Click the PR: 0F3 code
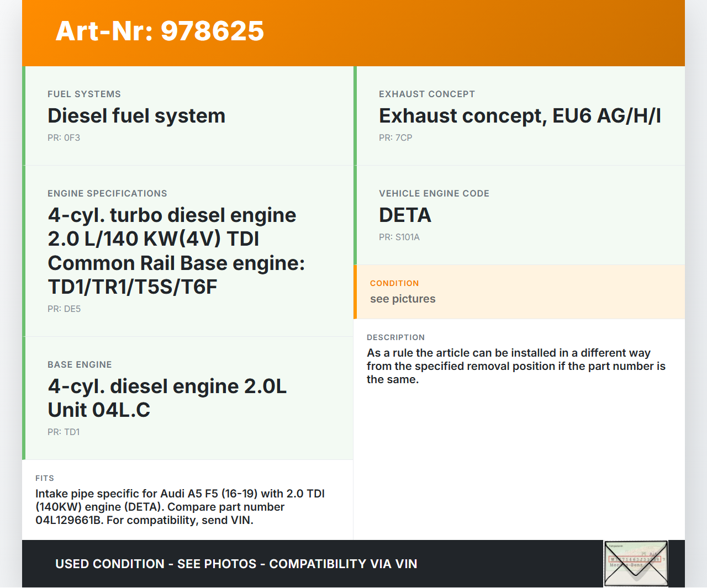 coord(64,138)
